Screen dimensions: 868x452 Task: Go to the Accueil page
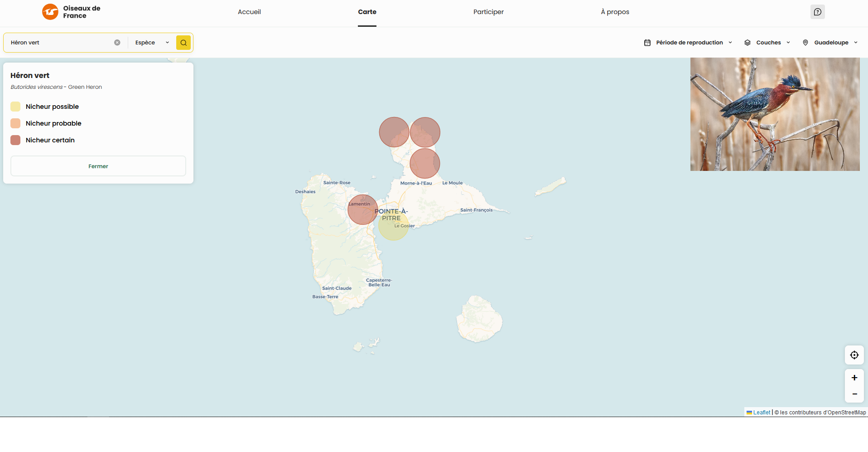coord(249,12)
